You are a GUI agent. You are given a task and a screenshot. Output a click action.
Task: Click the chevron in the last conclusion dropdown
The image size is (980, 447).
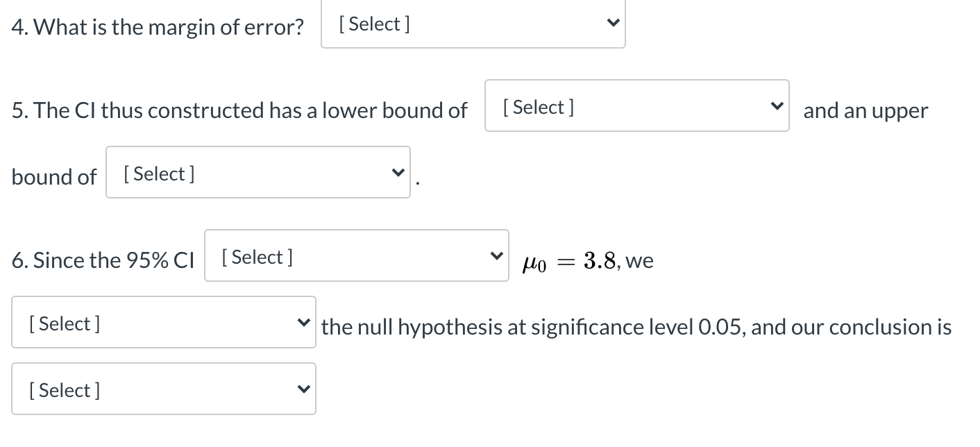(x=302, y=389)
